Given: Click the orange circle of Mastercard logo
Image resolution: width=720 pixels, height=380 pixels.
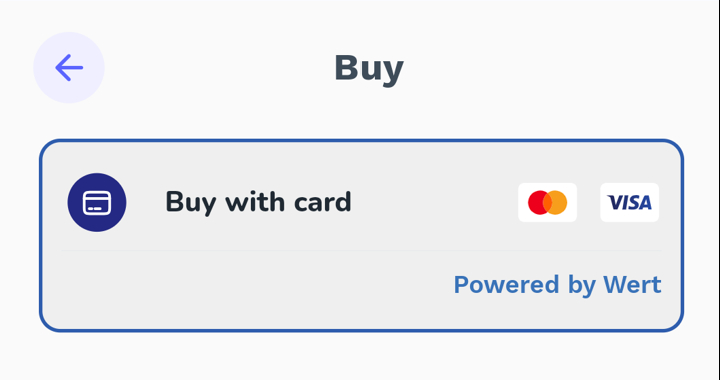Looking at the screenshot, I should click(x=559, y=202).
